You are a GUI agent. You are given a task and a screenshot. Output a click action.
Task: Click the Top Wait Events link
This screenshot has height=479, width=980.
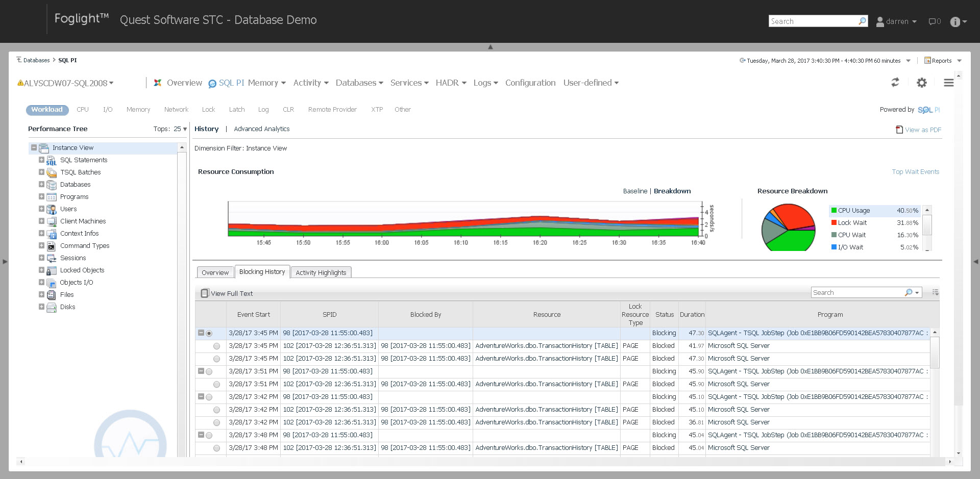[x=915, y=171]
